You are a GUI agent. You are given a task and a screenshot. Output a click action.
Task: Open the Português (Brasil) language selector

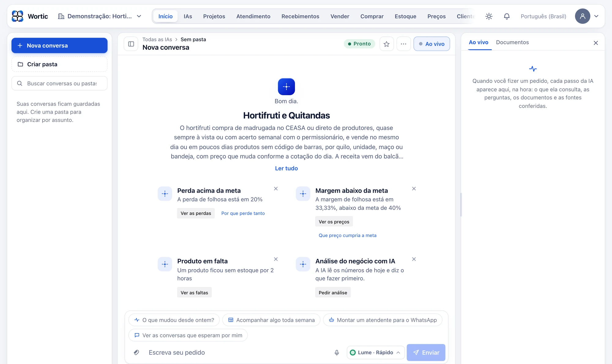[543, 16]
